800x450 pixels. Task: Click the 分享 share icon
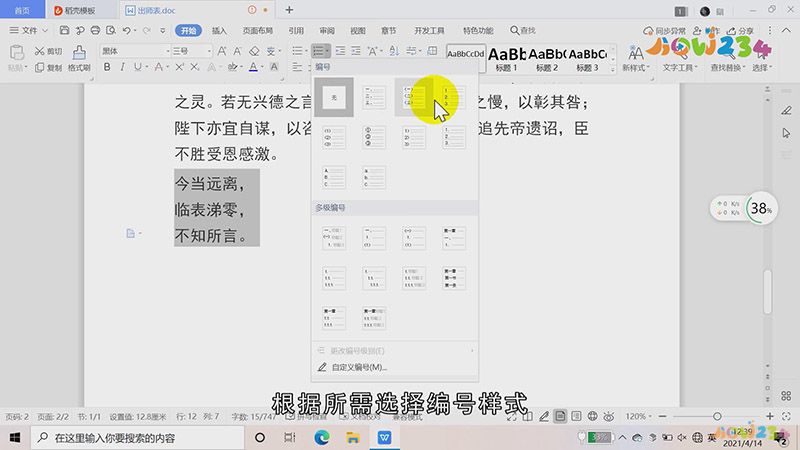tap(740, 31)
